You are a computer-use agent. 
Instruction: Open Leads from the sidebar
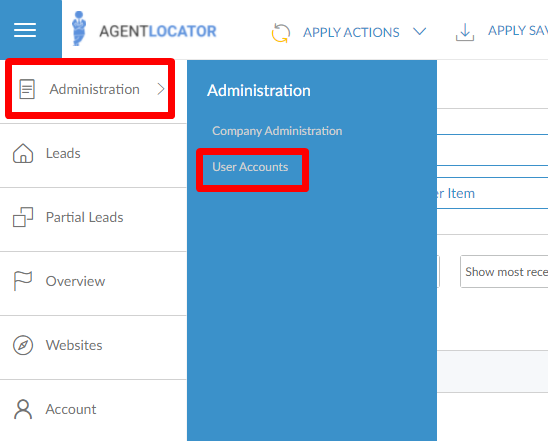pos(63,153)
